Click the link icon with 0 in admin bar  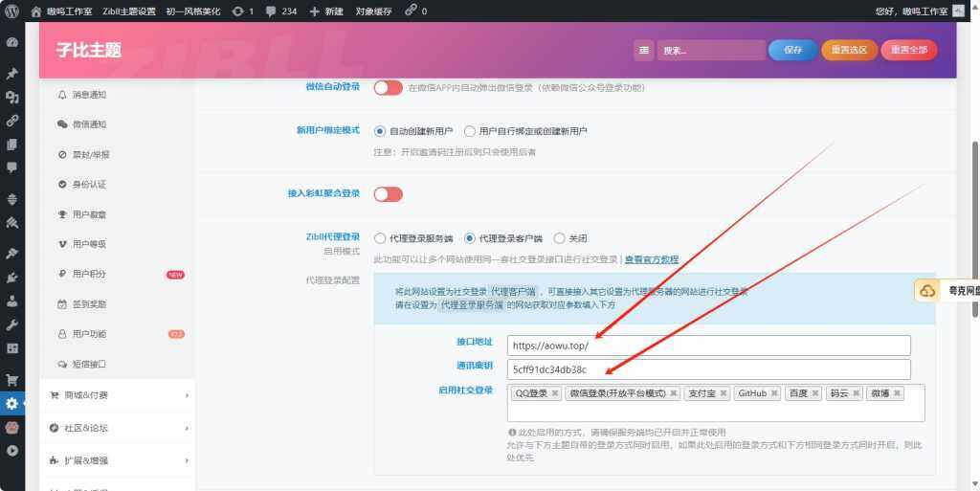tap(415, 11)
